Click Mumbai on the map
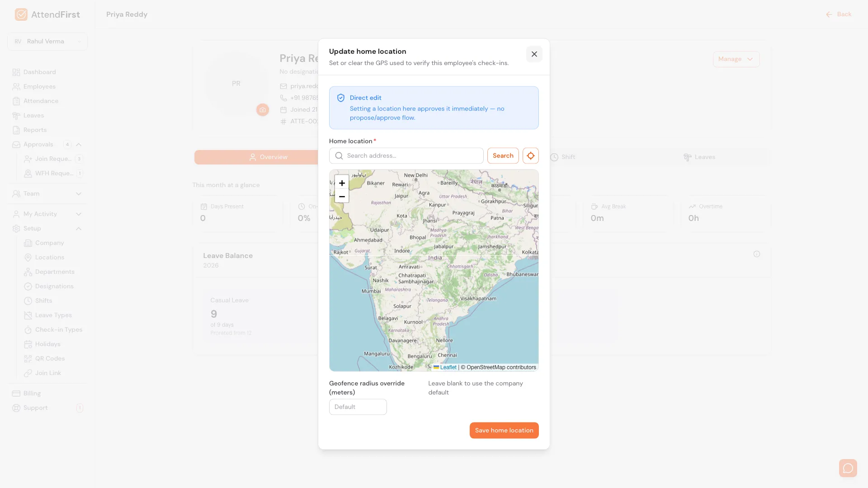868x488 pixels. [x=371, y=291]
